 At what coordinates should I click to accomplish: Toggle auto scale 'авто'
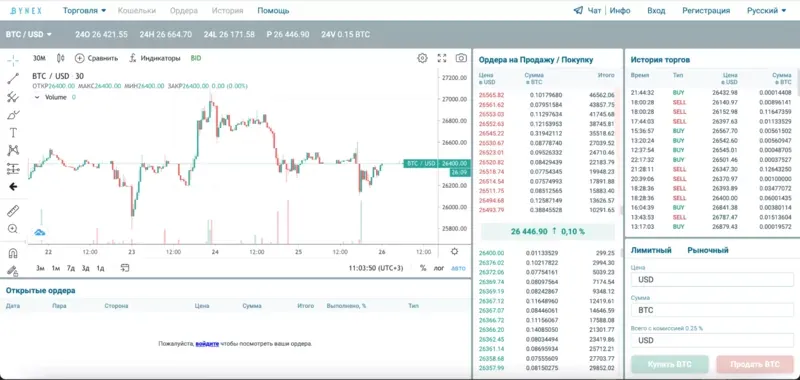[x=459, y=268]
